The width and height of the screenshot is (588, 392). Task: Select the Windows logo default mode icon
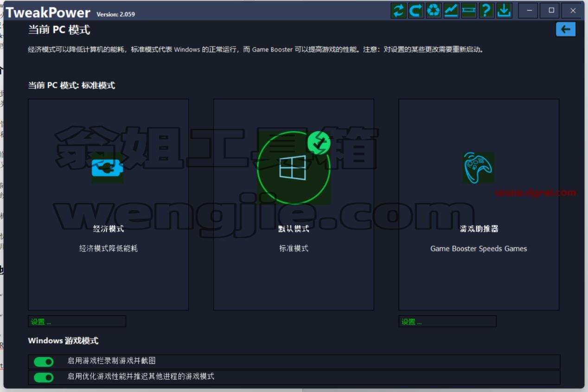294,168
